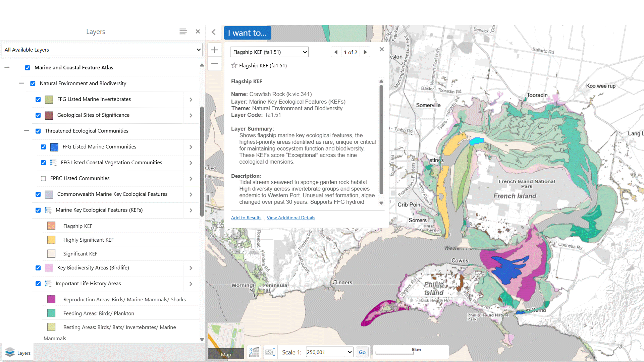Uncheck FFG Listed Marine Invertebrates layer
Viewport: 644px width, 362px height.
[38, 100]
